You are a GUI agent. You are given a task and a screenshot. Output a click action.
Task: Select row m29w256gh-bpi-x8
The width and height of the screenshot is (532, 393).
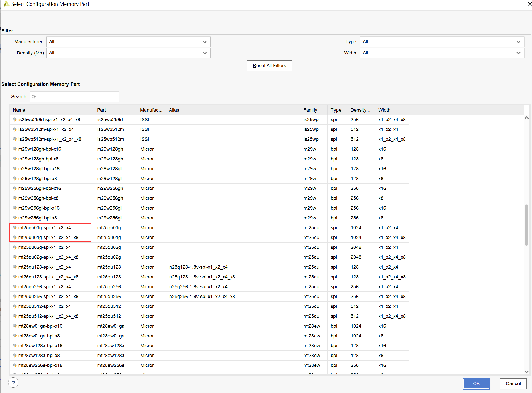(x=209, y=198)
